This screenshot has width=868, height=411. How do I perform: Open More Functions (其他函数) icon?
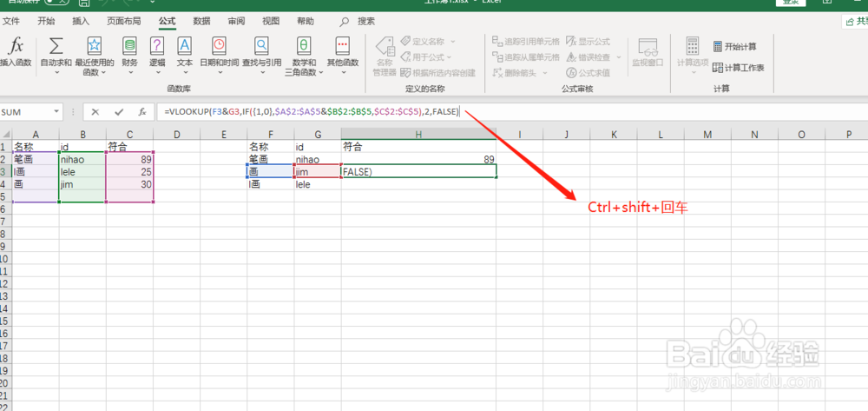point(343,46)
